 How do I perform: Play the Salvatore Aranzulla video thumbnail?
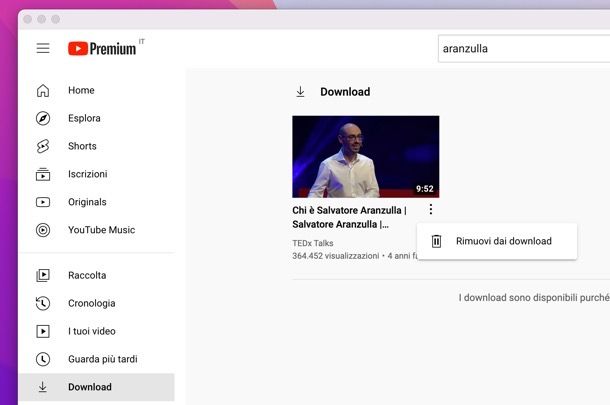(366, 156)
